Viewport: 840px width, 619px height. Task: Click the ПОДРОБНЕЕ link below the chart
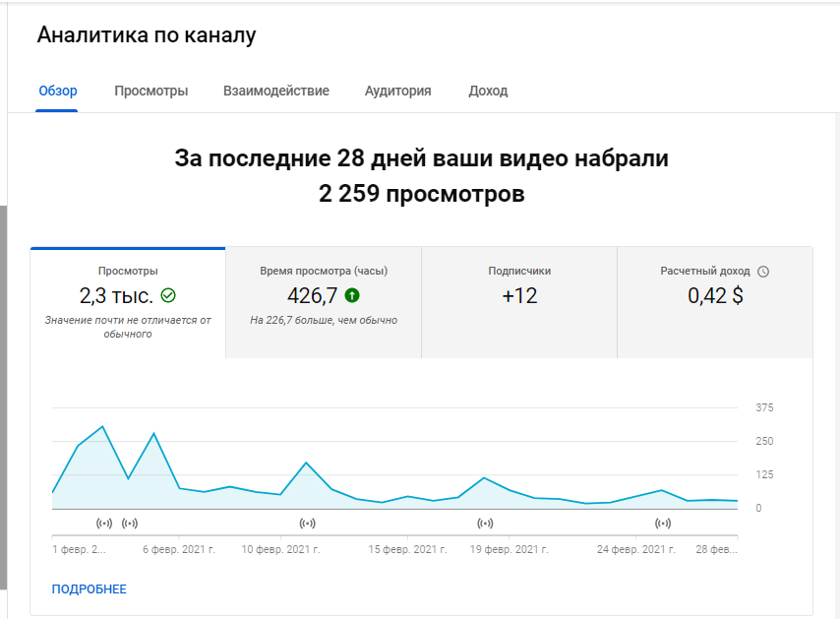point(89,589)
